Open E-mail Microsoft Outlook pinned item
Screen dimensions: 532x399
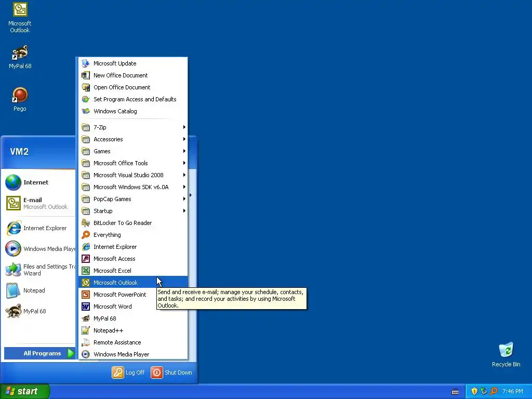click(x=39, y=203)
